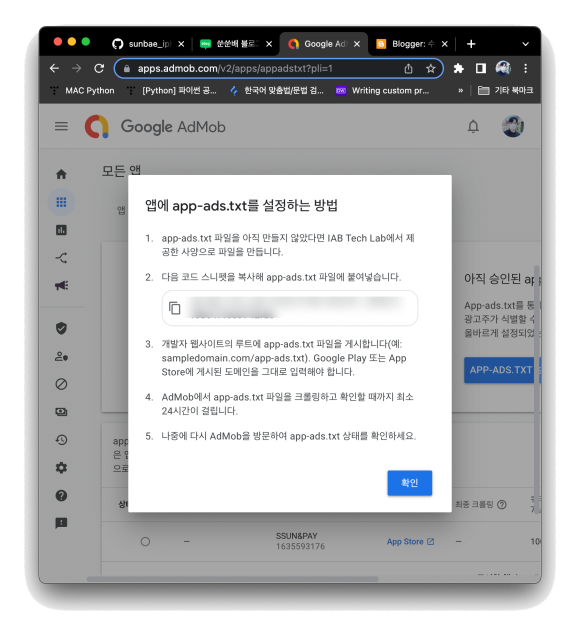
Task: Click the vertical page scrollbar
Action: click(x=537, y=389)
